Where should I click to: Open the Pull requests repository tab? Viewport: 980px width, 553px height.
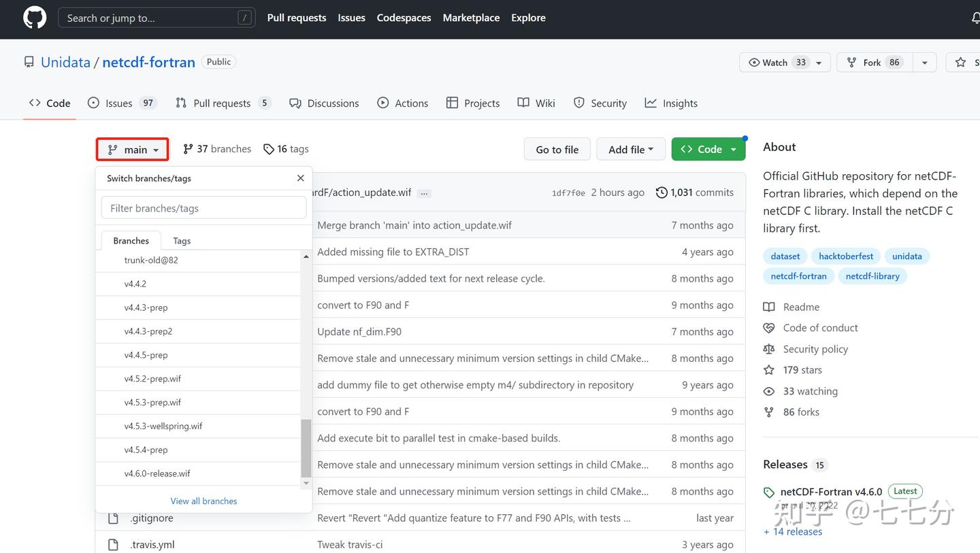tap(223, 103)
